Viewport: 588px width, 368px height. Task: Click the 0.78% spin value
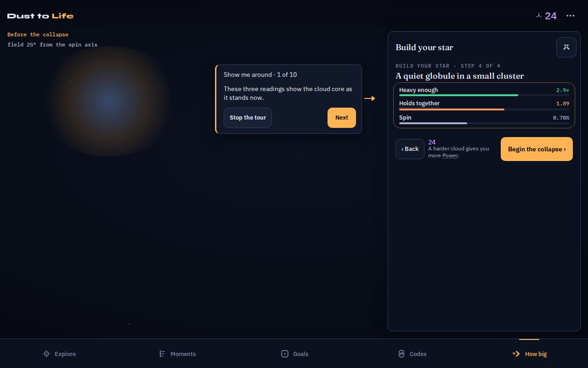point(561,118)
